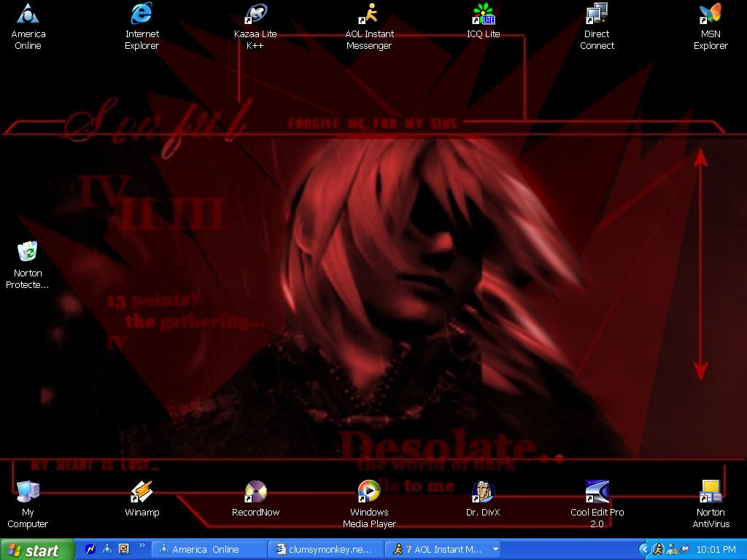Open RecordNow desktop shortcut
The image size is (747, 560).
tap(255, 493)
